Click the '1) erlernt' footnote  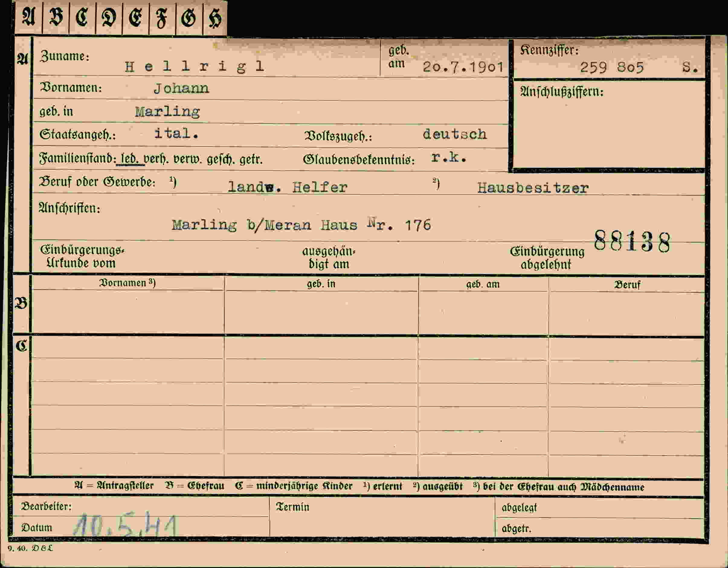point(383,486)
